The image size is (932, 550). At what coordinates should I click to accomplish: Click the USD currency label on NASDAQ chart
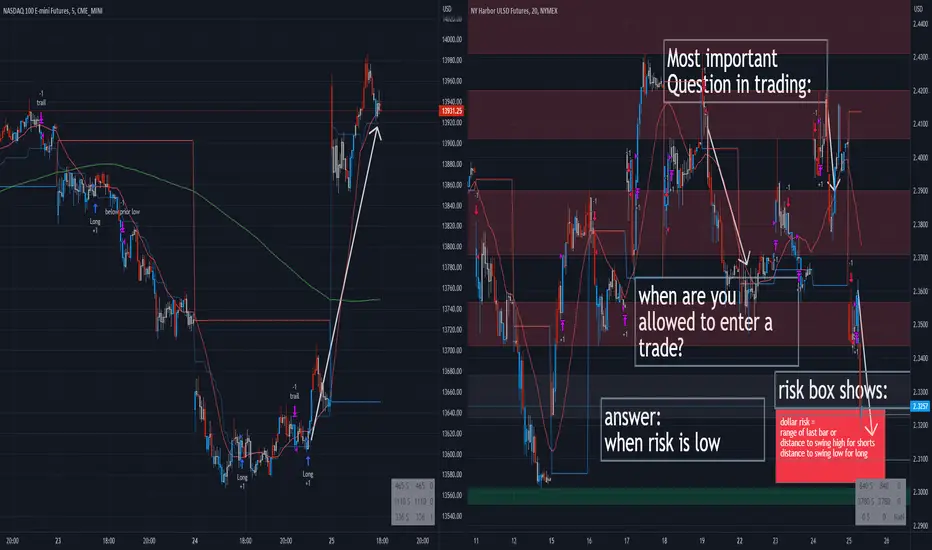(447, 9)
